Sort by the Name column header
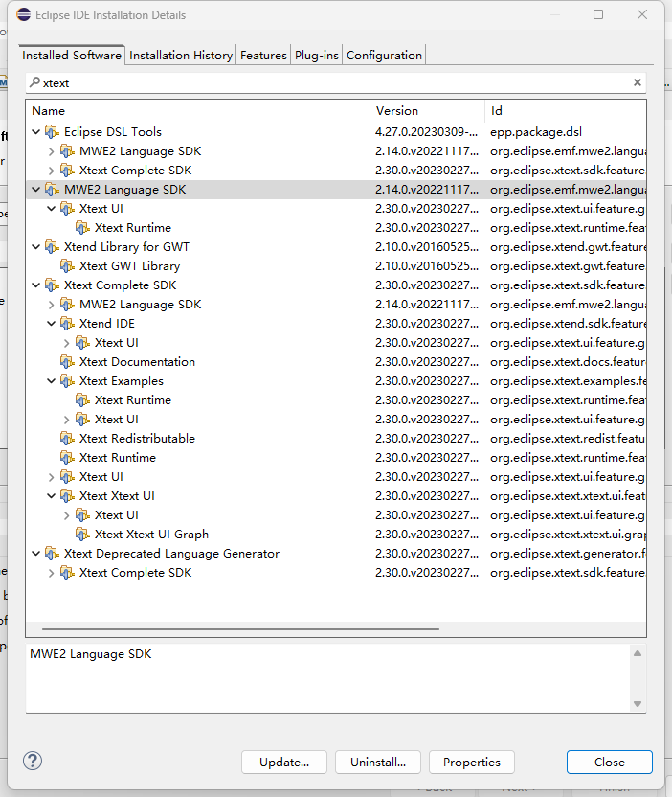Screen dimensions: 672x797 pyautogui.click(x=198, y=111)
